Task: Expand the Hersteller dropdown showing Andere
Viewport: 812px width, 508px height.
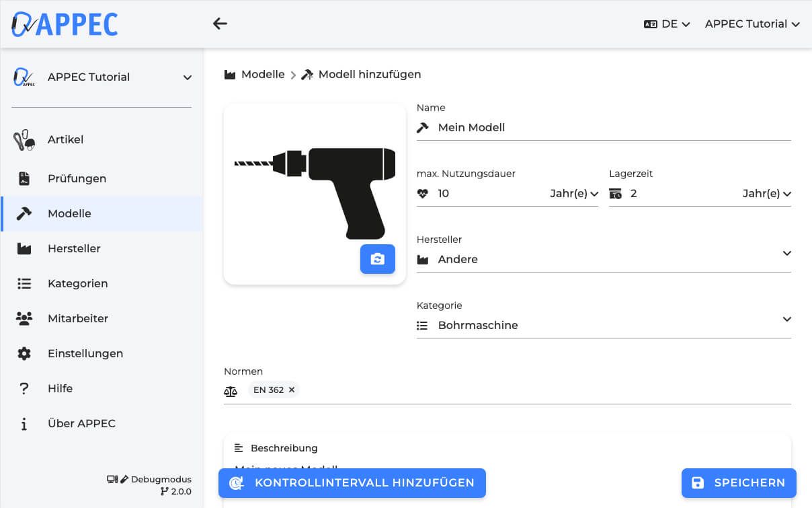Action: coord(786,254)
